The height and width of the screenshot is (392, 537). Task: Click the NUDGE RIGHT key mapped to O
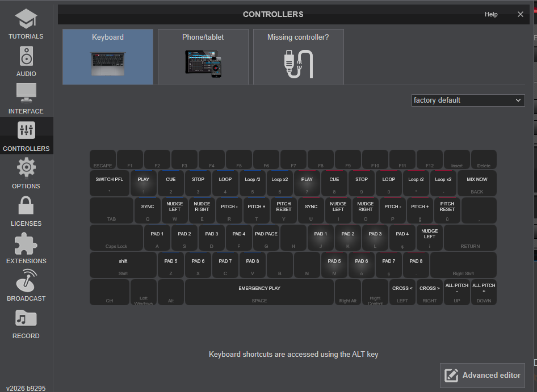coord(366,210)
